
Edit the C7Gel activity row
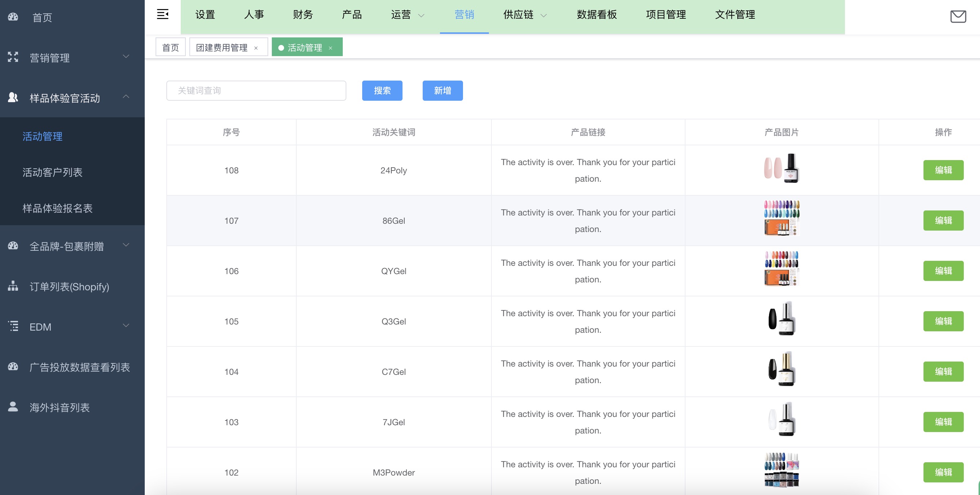943,372
